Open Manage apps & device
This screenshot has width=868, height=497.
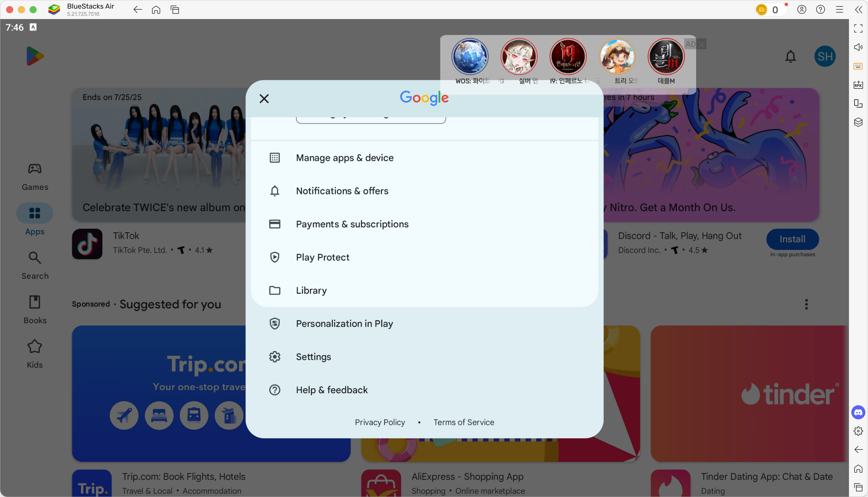(344, 158)
